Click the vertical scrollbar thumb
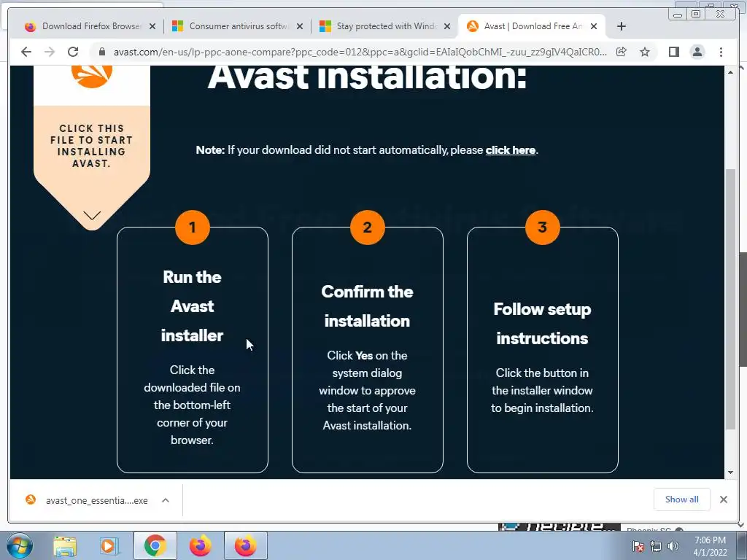 pyautogui.click(x=730, y=300)
